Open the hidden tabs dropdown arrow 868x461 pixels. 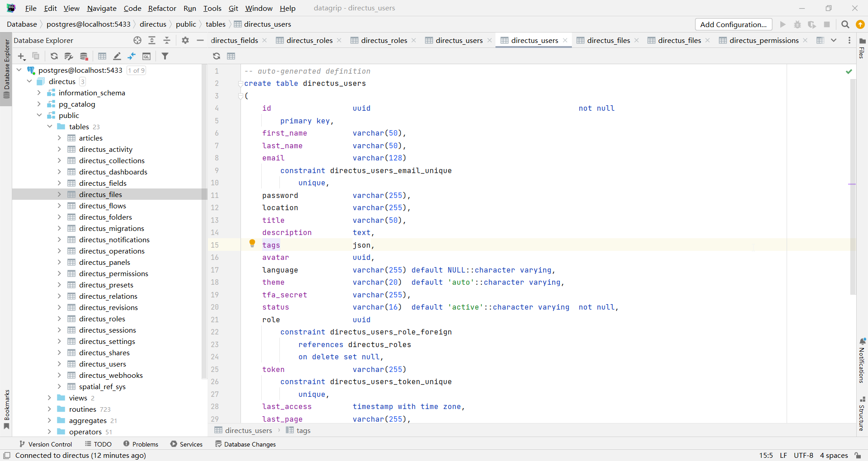pos(834,40)
